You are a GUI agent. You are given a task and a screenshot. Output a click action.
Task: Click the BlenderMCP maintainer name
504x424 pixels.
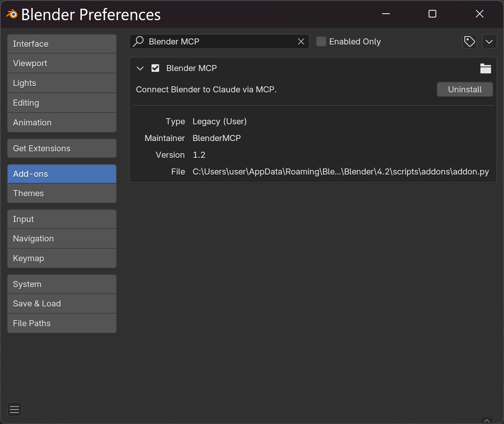tap(217, 138)
